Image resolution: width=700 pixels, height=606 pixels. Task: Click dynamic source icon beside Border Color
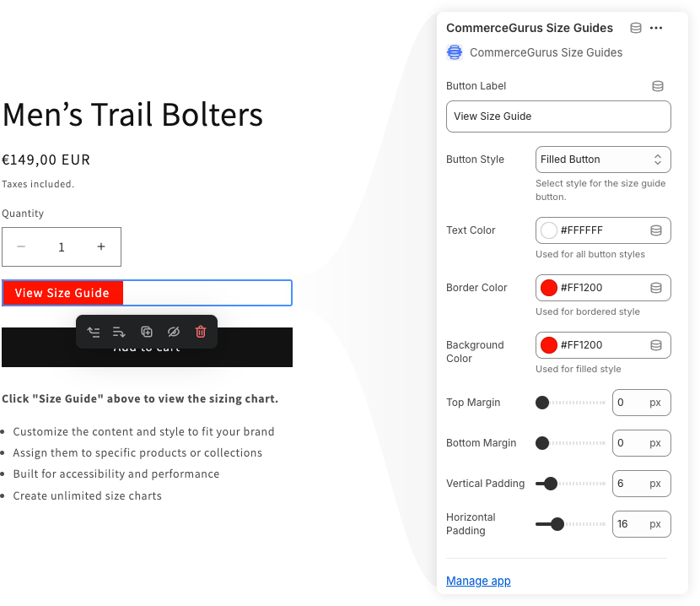[x=656, y=287]
